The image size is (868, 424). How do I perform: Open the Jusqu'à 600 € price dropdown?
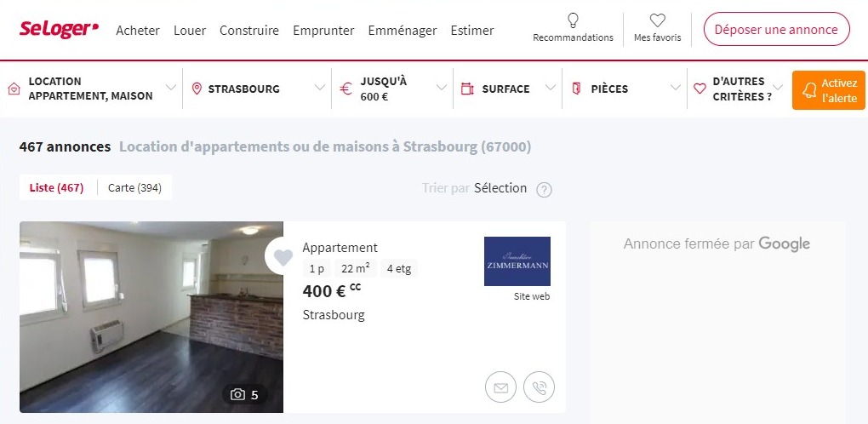[x=392, y=89]
